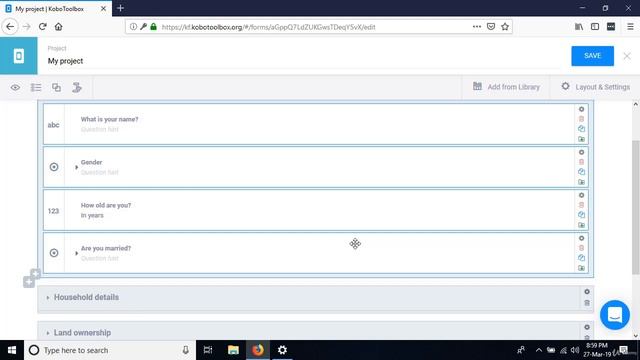The height and width of the screenshot is (360, 640).
Task: Click the abc text type icon
Action: coord(53,125)
